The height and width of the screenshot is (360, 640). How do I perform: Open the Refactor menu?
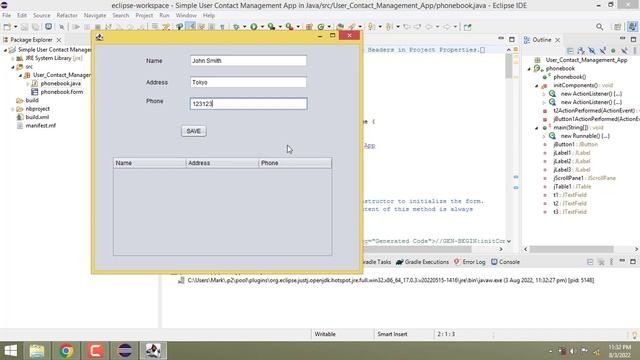(x=67, y=15)
